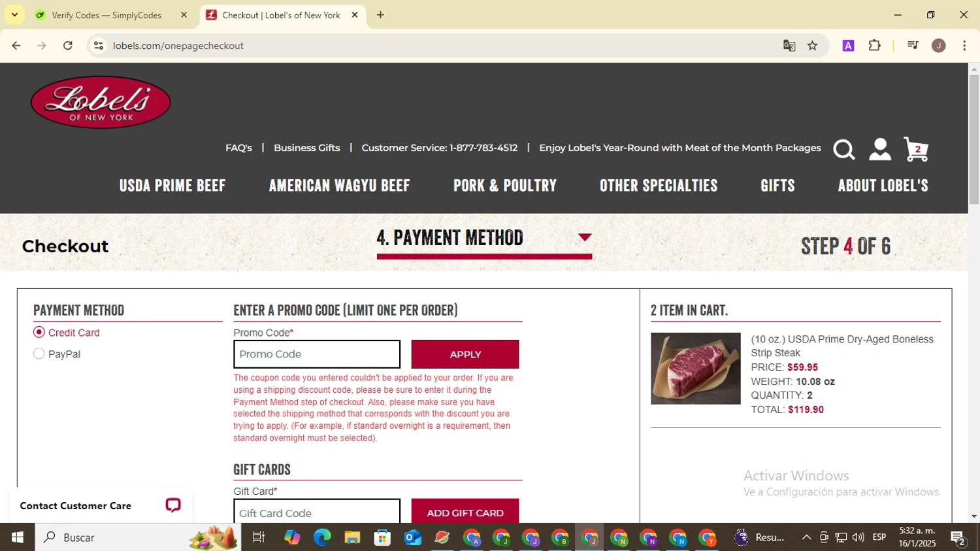Close the Checkout Lobel's tab

pos(355,15)
